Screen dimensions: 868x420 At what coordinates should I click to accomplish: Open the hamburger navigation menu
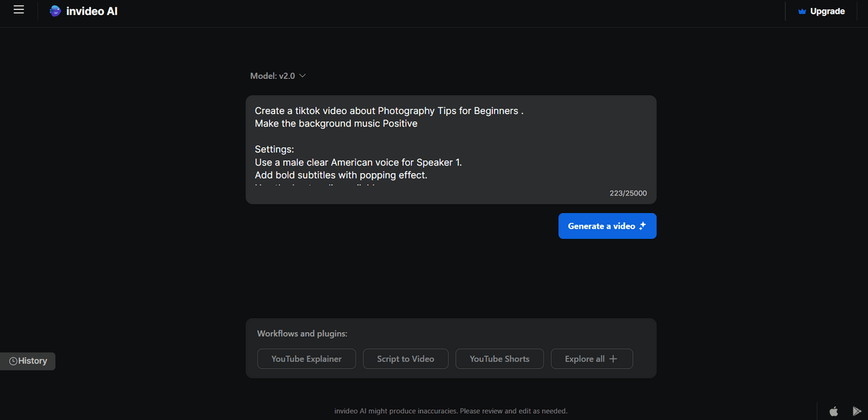tap(18, 10)
